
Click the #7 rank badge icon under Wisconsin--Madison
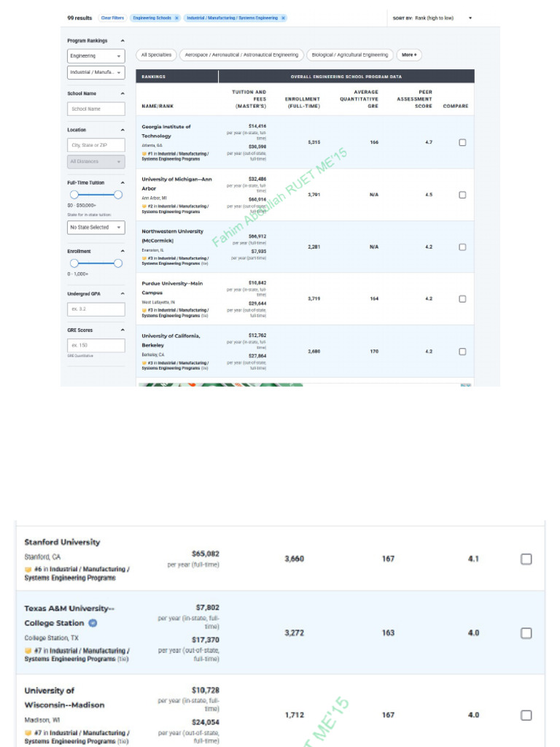[28, 733]
